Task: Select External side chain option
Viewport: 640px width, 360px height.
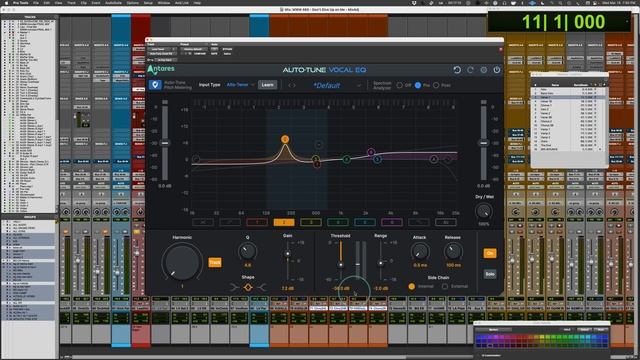Action: point(445,287)
